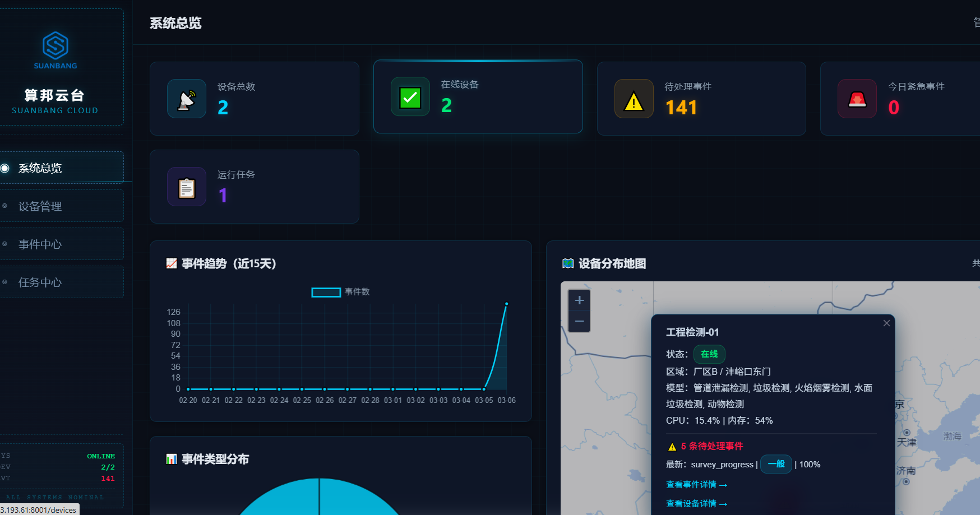Viewport: 980px width, 515px height.
Task: Close the 工程检测-01 popup
Action: point(886,323)
